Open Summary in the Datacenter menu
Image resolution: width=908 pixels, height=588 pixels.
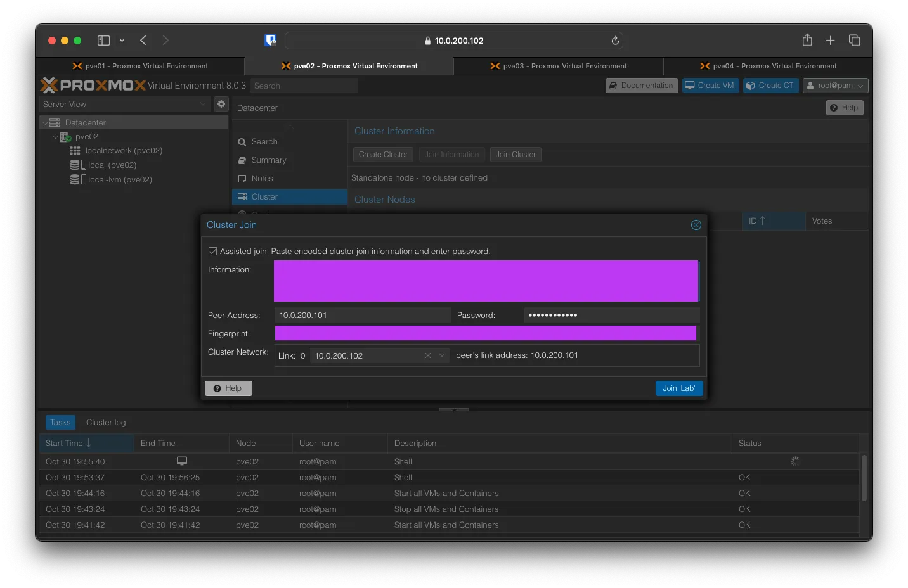click(289, 160)
